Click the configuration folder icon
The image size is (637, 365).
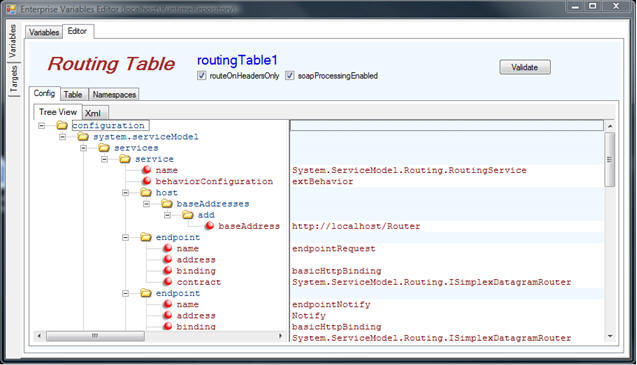tap(62, 125)
